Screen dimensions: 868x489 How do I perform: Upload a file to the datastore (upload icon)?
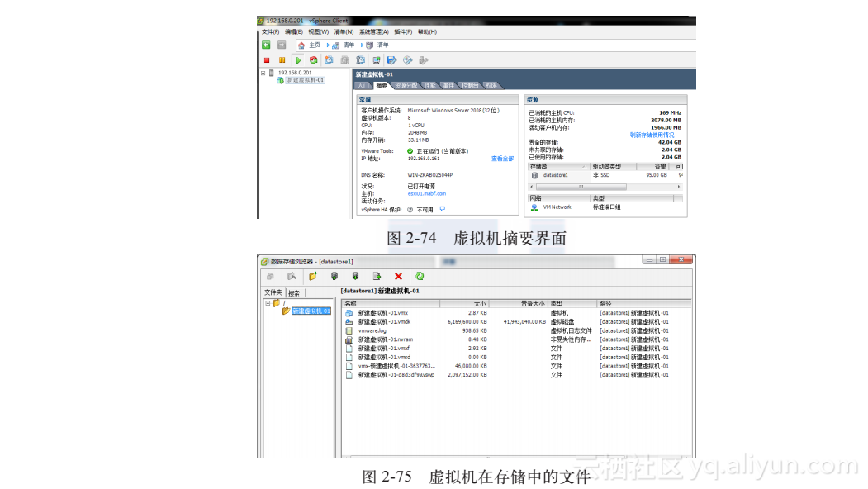[334, 276]
